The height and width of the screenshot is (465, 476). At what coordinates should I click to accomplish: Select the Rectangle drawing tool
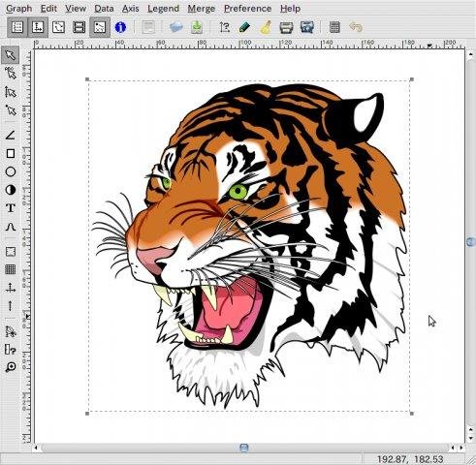pos(11,153)
